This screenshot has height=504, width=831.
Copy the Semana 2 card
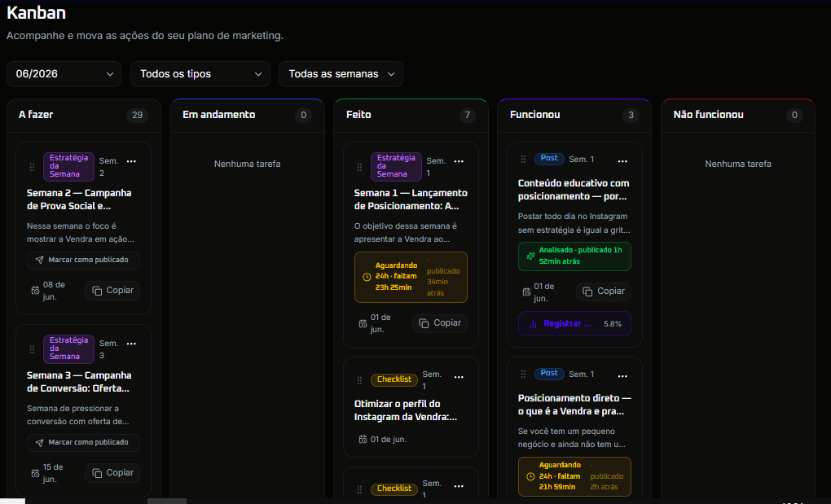pos(112,291)
